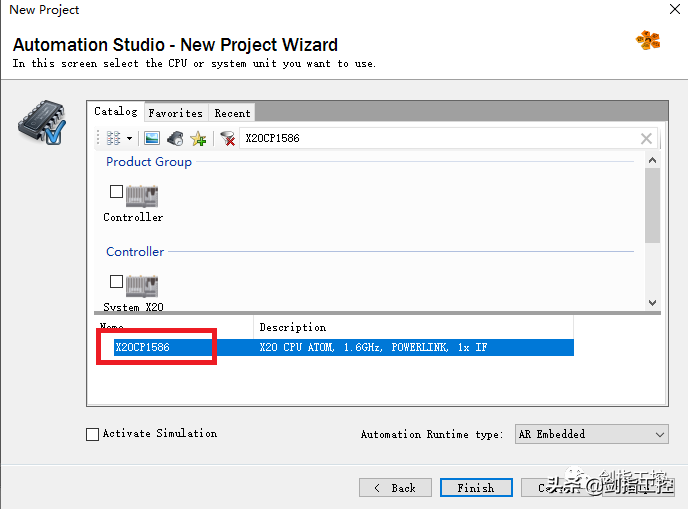Click the view mode list icon
688x509 pixels.
113,138
